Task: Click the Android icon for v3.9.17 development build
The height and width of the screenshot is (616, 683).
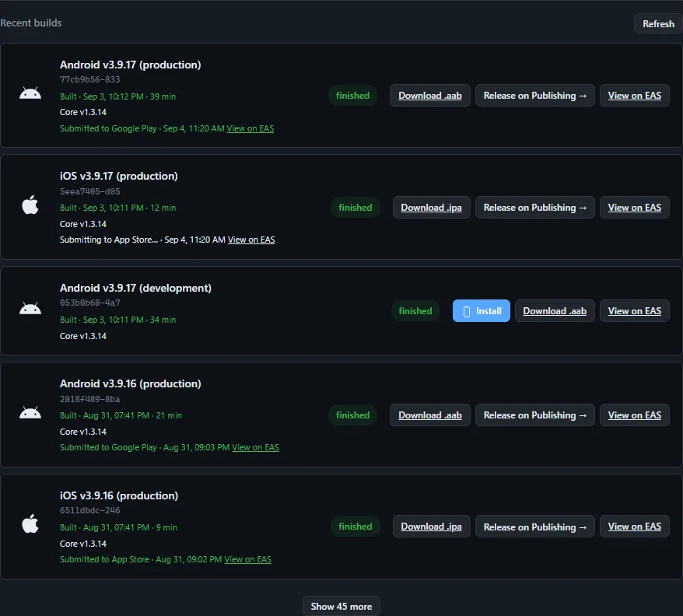Action: coord(30,309)
